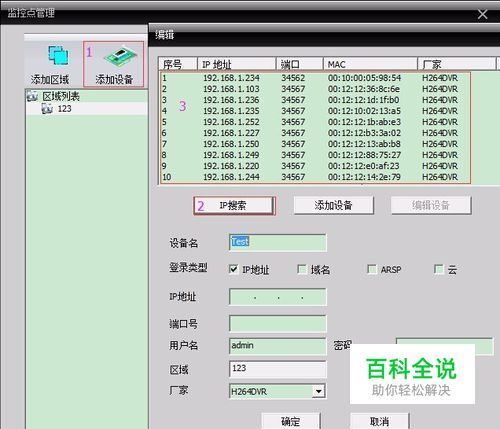Enable the ARSP login type checkbox
This screenshot has height=429, width=500.
pyautogui.click(x=371, y=269)
